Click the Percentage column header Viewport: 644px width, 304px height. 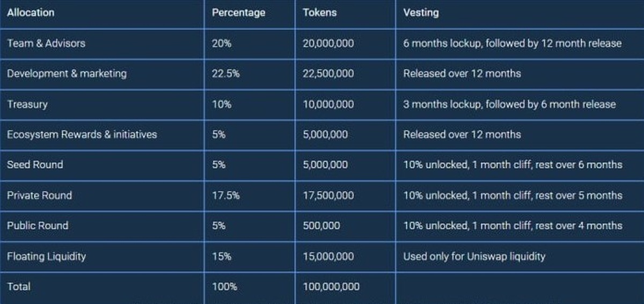(238, 12)
